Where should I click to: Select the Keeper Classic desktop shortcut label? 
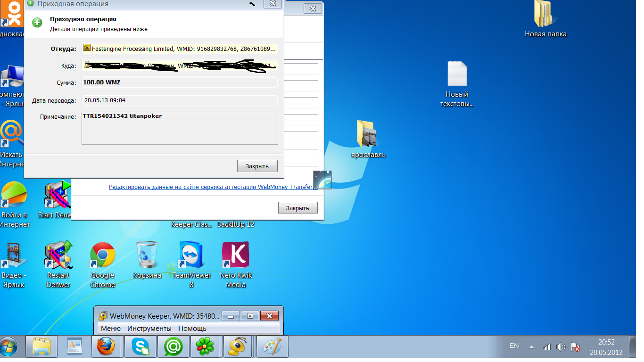pos(191,224)
